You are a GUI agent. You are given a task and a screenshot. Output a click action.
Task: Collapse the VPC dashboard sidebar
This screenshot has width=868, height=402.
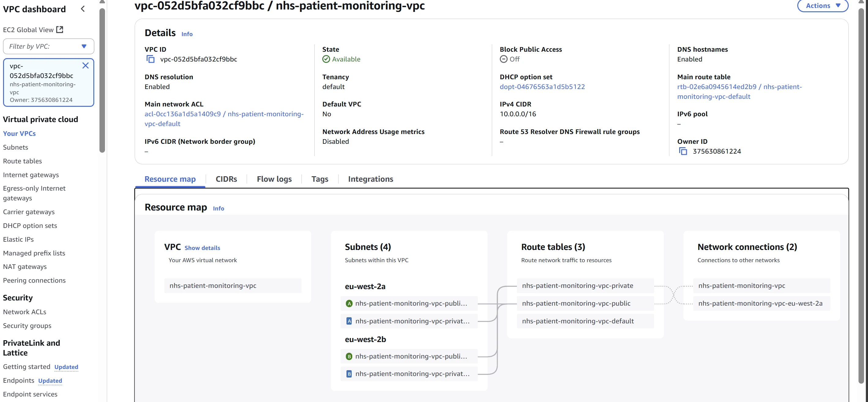83,9
